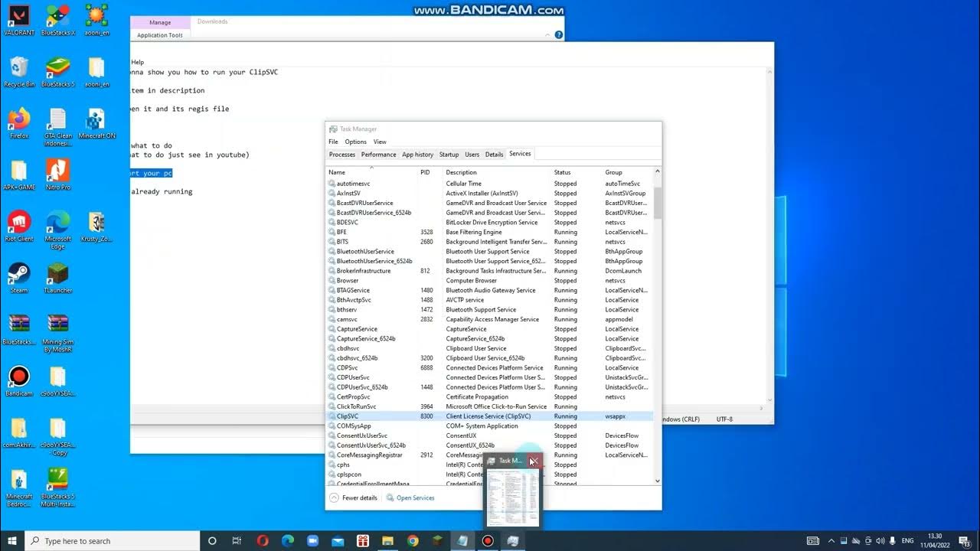
Task: Select the ClipSVC service row
Action: [x=489, y=416]
